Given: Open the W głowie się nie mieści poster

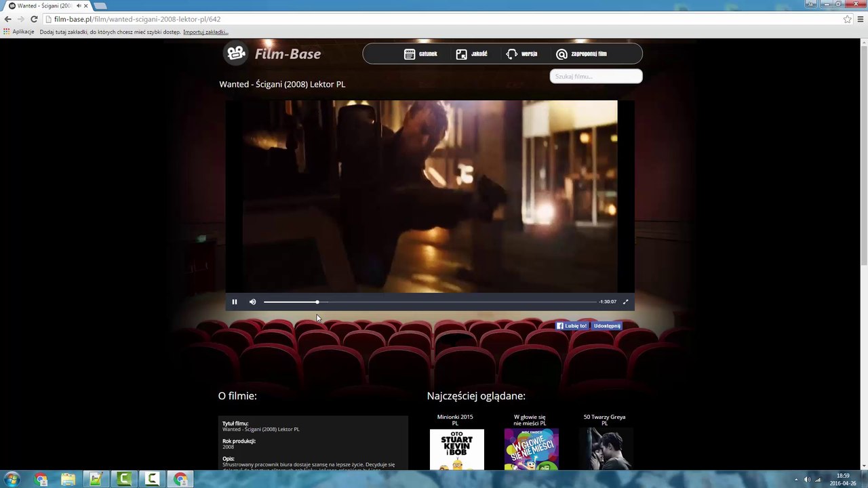Looking at the screenshot, I should (532, 449).
